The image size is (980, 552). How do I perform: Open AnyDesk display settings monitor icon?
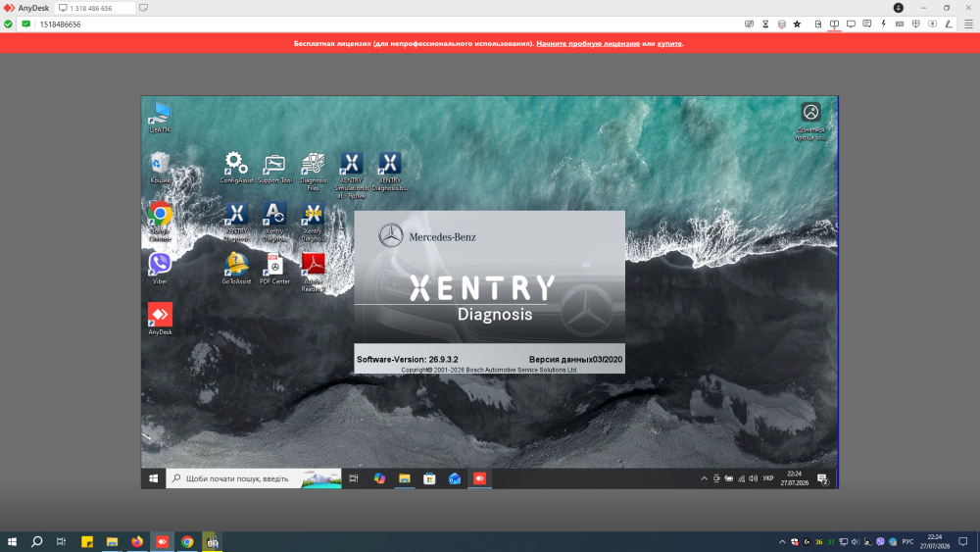tap(851, 25)
